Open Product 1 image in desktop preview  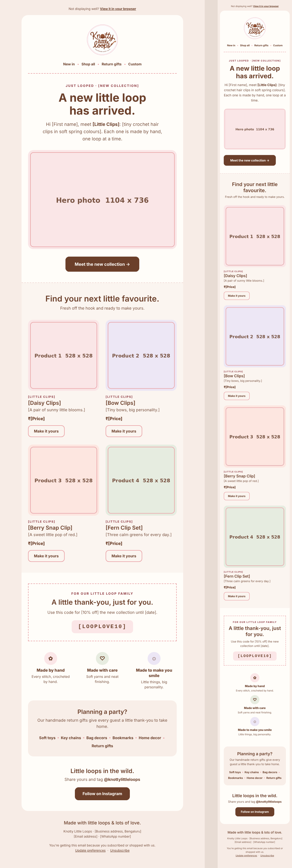[64, 355]
